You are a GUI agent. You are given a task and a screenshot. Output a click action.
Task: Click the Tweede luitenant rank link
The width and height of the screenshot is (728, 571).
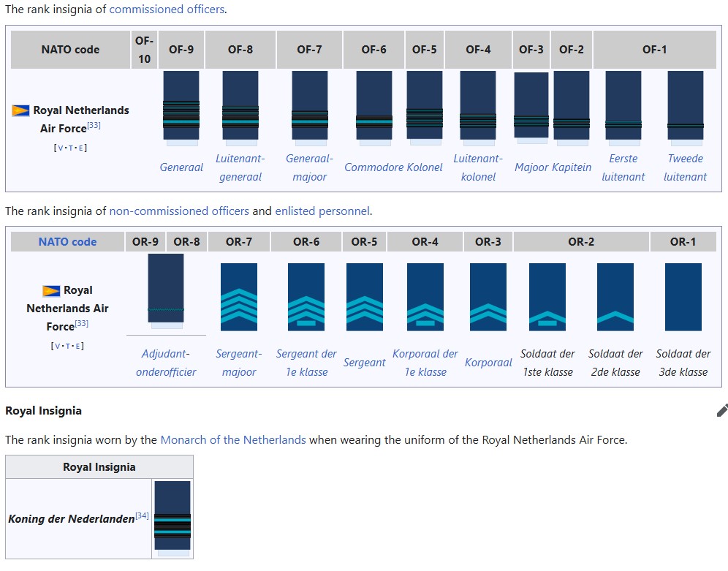coord(686,167)
